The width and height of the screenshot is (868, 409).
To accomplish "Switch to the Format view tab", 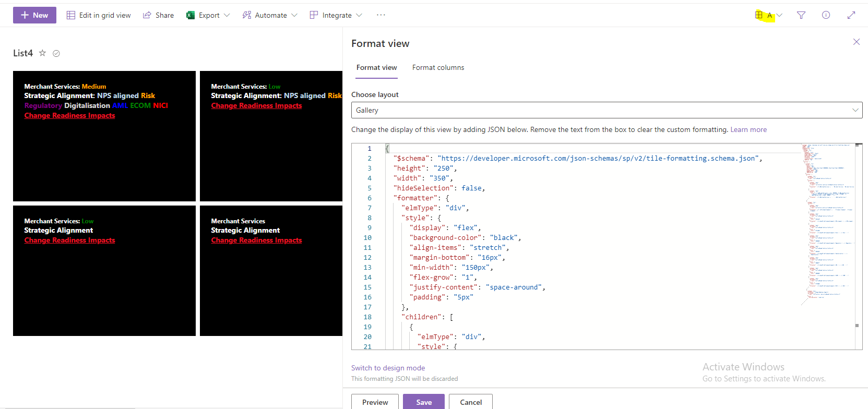I will [377, 67].
